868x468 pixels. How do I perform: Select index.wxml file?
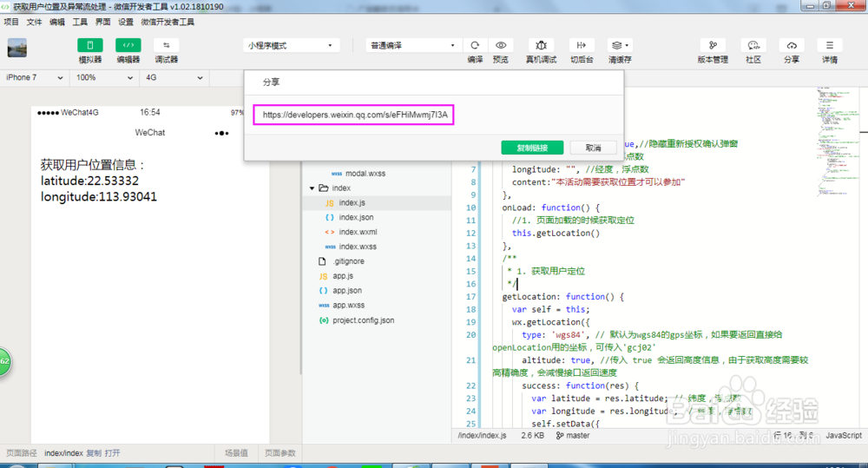pos(358,232)
